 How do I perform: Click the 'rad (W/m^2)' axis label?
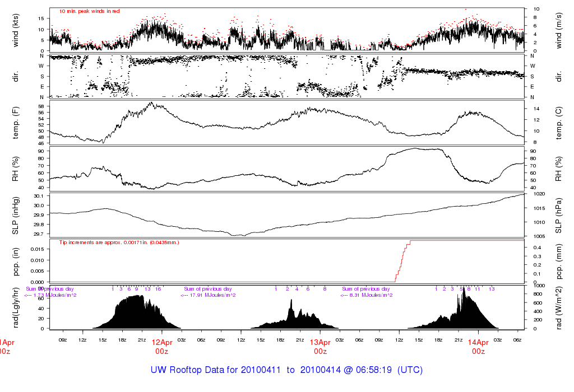click(x=559, y=308)
